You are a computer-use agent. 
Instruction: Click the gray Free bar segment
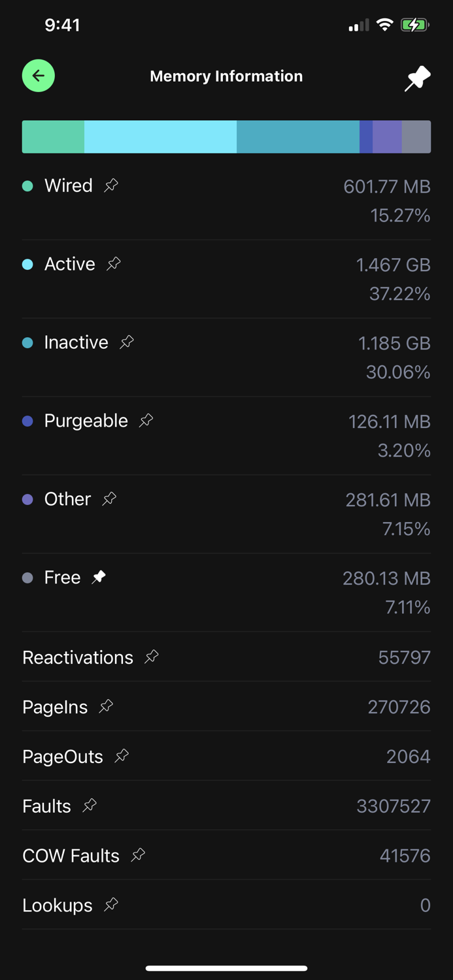pos(416,137)
